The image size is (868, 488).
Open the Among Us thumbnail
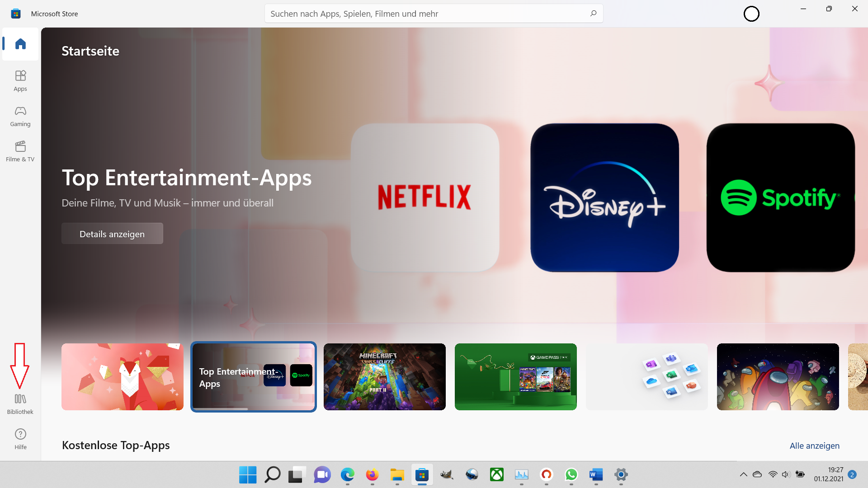coord(778,376)
